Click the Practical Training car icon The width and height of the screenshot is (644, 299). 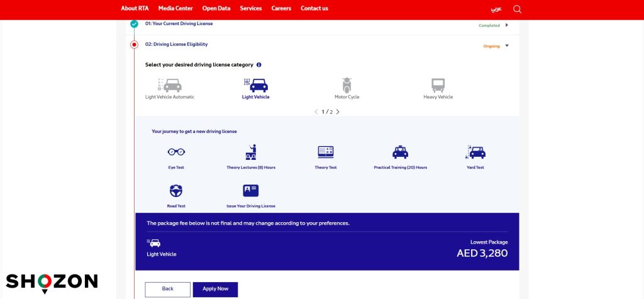pos(400,152)
